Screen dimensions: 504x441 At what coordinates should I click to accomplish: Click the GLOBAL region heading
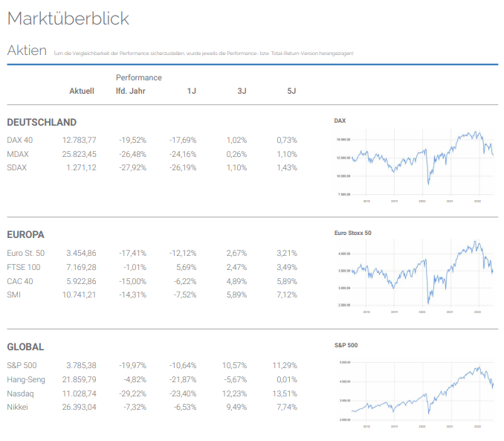(25, 347)
